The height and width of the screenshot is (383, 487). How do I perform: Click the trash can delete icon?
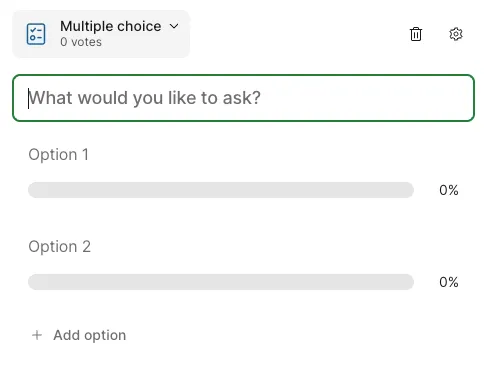pos(416,34)
